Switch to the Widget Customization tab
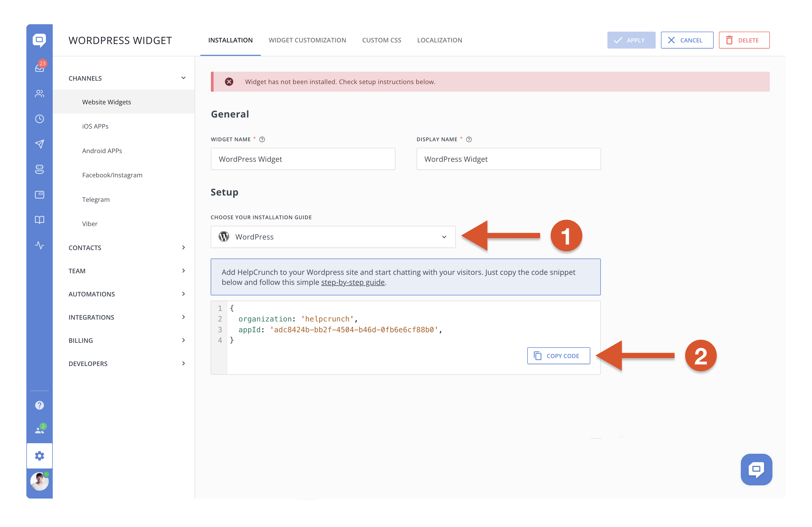 (x=307, y=40)
